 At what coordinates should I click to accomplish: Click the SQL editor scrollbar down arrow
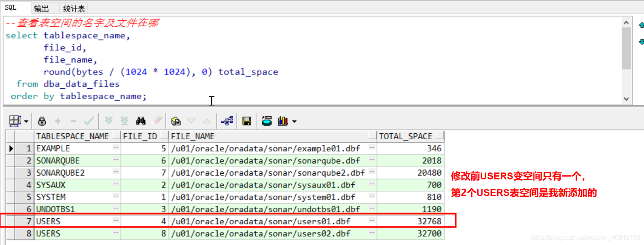[x=626, y=99]
